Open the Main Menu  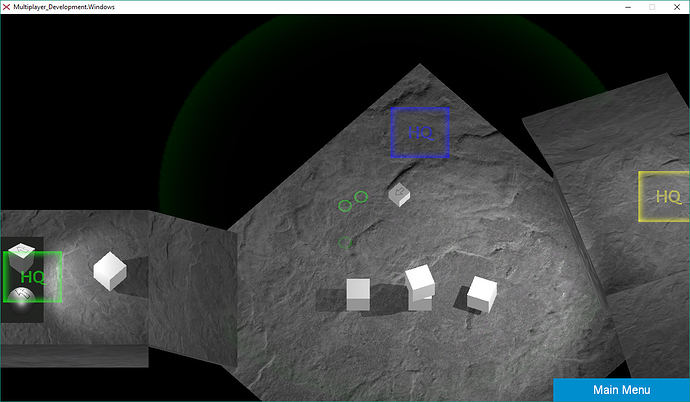pyautogui.click(x=621, y=390)
